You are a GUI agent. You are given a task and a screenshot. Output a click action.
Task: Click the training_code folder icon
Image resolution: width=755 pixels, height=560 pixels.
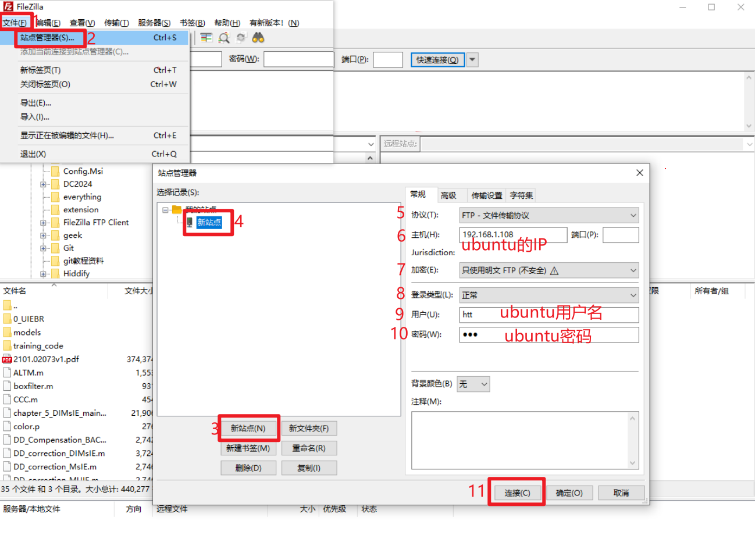click(x=7, y=345)
